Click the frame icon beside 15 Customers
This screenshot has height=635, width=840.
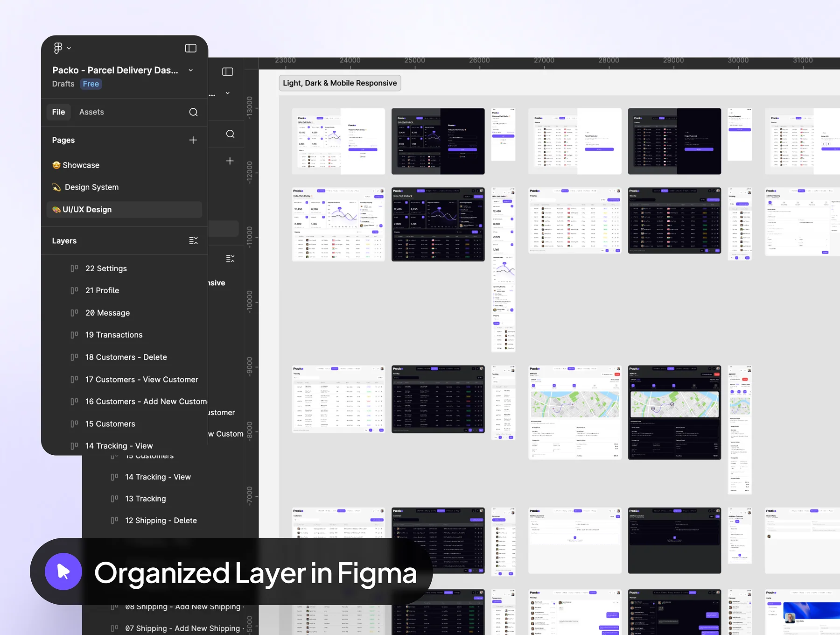coord(74,424)
